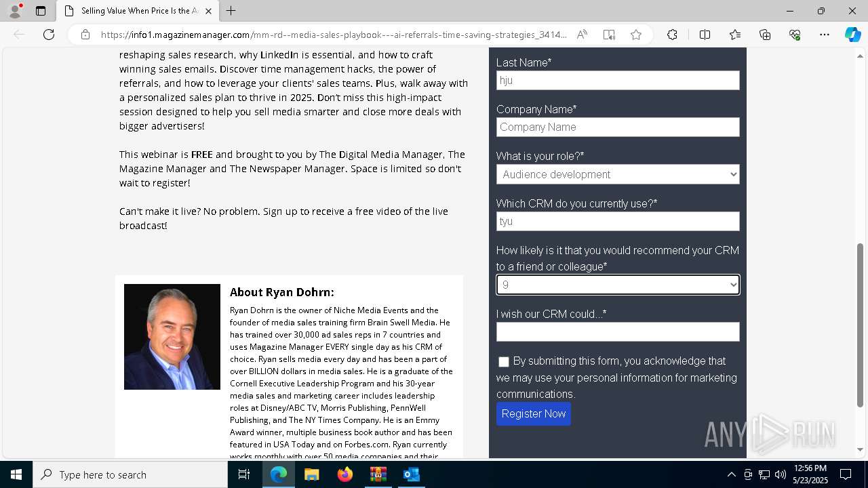
Task: Open the Edge profile icon
Action: 15,11
